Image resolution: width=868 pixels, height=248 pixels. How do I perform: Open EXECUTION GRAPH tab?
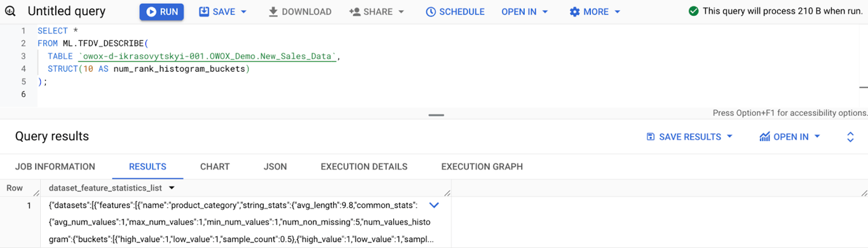point(482,167)
